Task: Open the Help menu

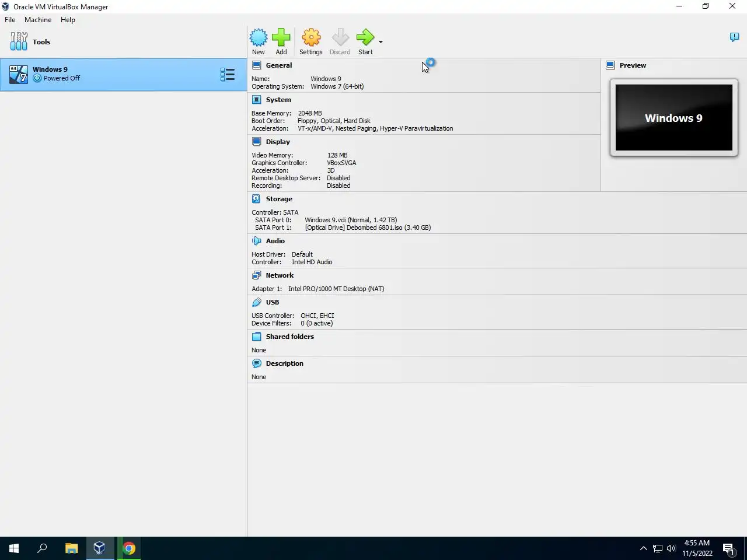Action: [68, 20]
